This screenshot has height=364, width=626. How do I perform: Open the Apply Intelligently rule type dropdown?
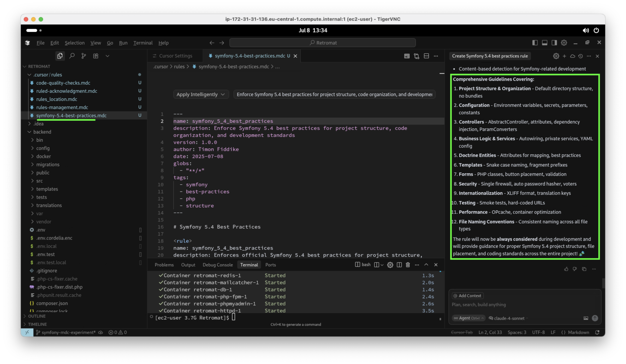(200, 94)
